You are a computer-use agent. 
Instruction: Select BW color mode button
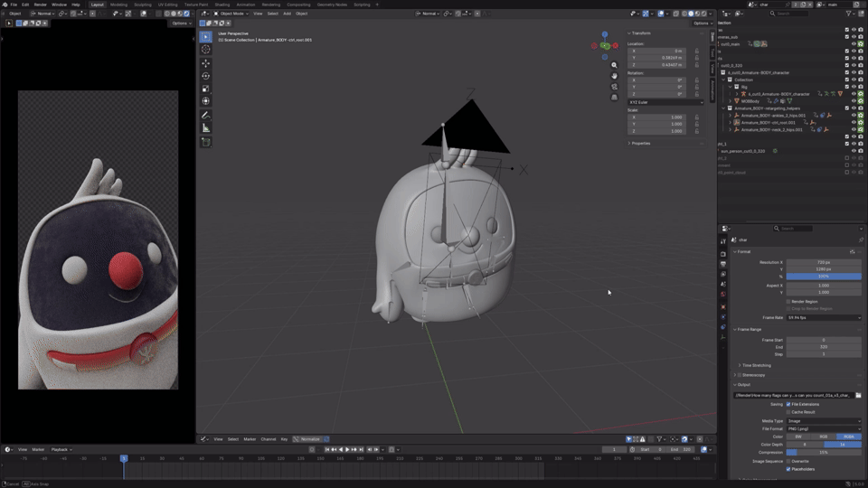(x=798, y=436)
